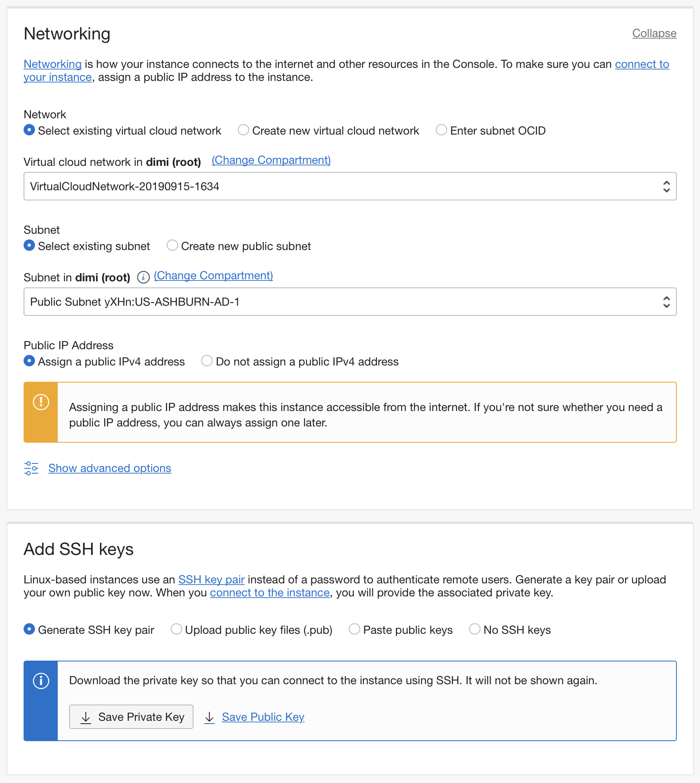Select Do not assign a public IPv4 address
Image resolution: width=700 pixels, height=783 pixels.
(207, 361)
